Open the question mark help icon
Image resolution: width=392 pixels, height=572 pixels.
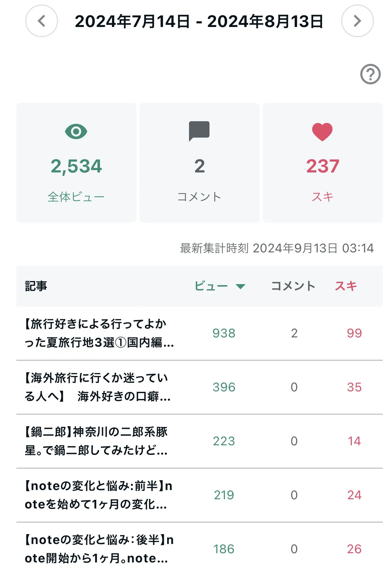click(x=370, y=74)
